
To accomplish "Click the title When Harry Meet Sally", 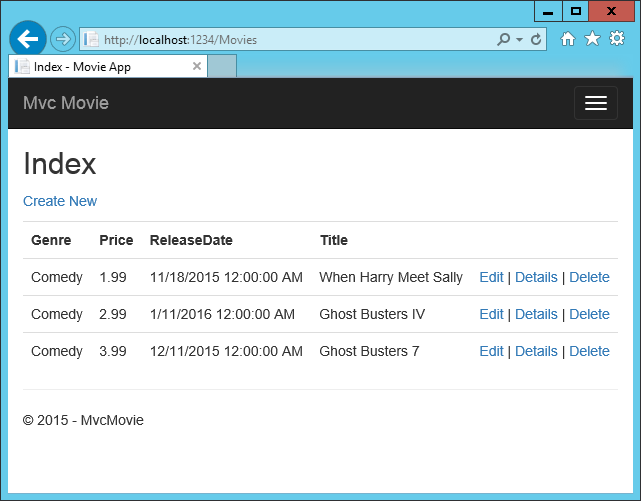I will (x=391, y=277).
